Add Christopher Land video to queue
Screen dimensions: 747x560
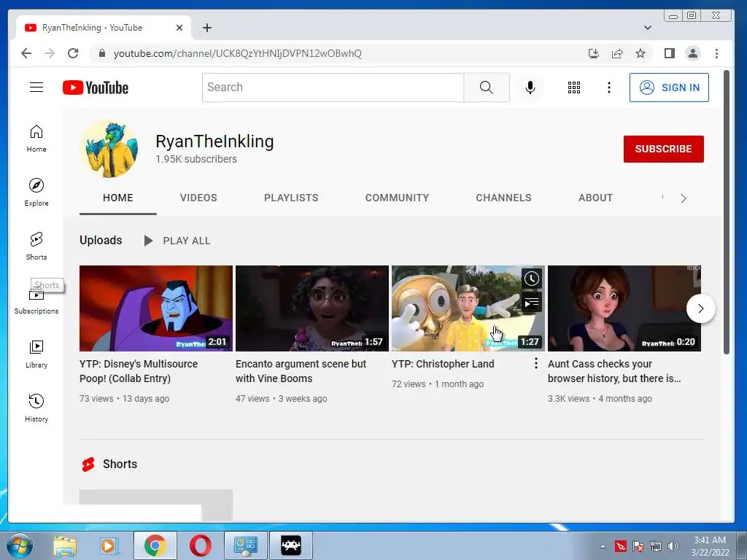pos(532,302)
